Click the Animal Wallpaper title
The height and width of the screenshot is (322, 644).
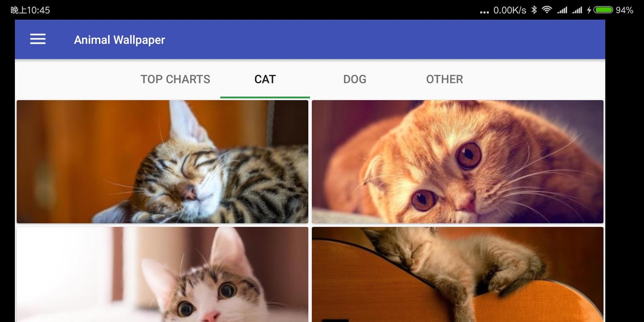point(120,40)
